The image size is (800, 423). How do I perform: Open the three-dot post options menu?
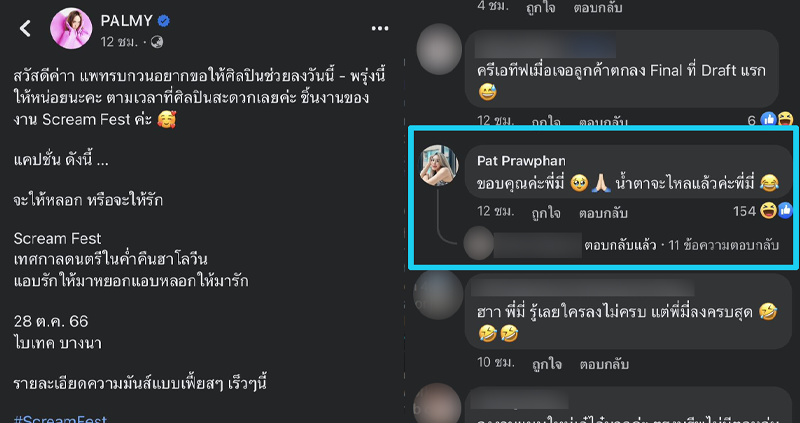380,29
